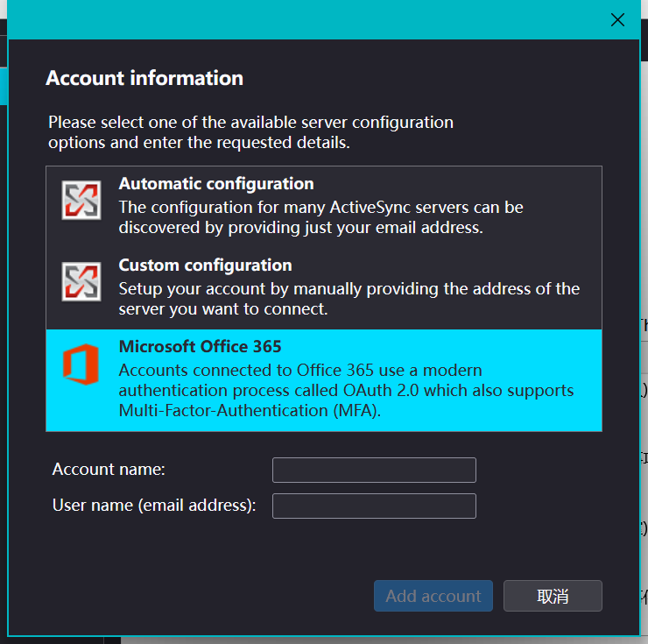The image size is (648, 644).
Task: Select the orange Microsoft Office 365 logo
Action: pos(81,364)
